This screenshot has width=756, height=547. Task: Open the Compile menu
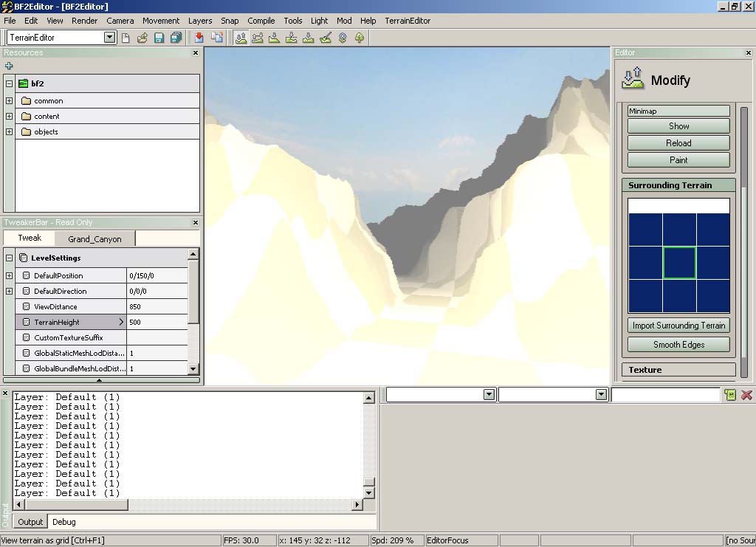(x=261, y=21)
